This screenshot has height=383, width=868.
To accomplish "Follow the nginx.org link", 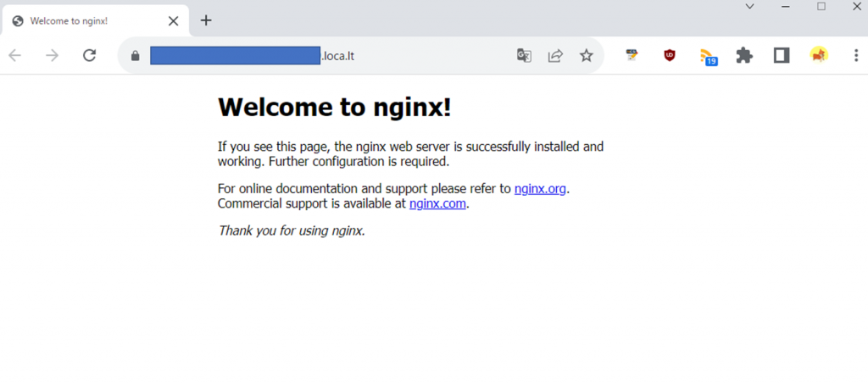I will coord(540,189).
